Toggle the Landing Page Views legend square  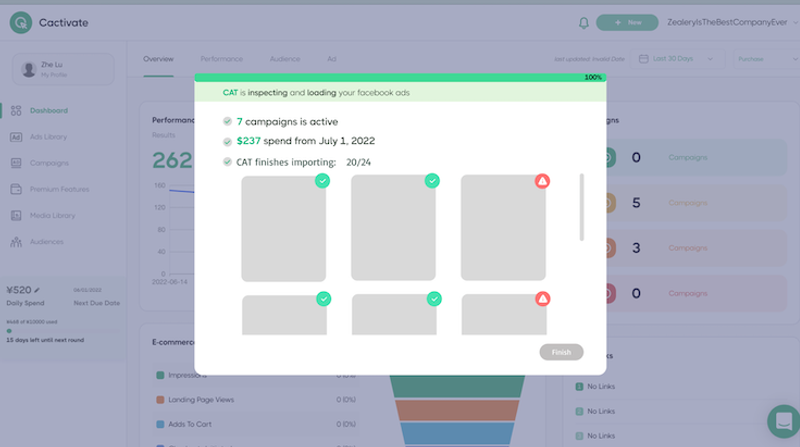coord(160,400)
